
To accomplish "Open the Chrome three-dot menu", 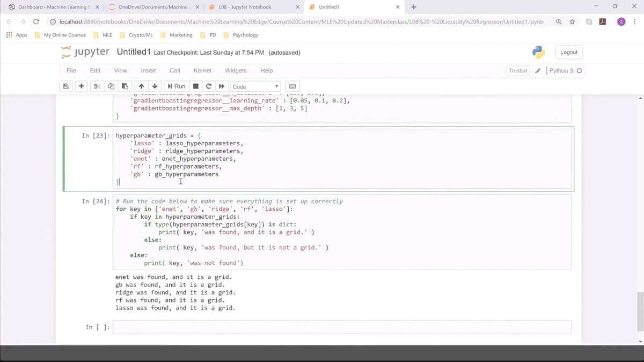I will [x=635, y=21].
